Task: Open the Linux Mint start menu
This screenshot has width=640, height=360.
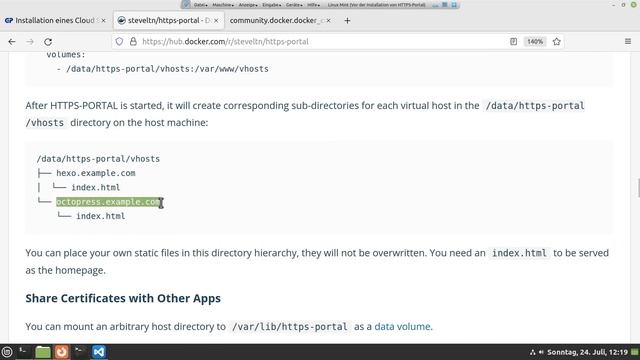Action: coord(7,352)
